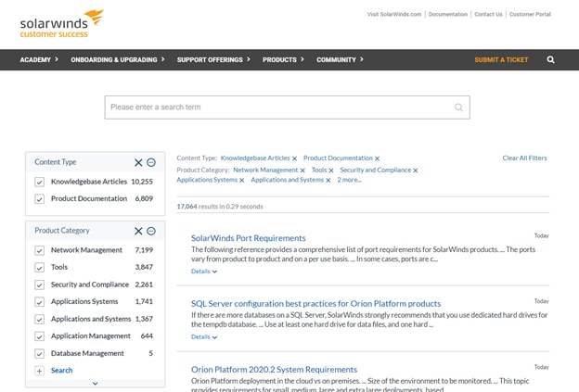Open the Contact Us link

[x=488, y=15]
